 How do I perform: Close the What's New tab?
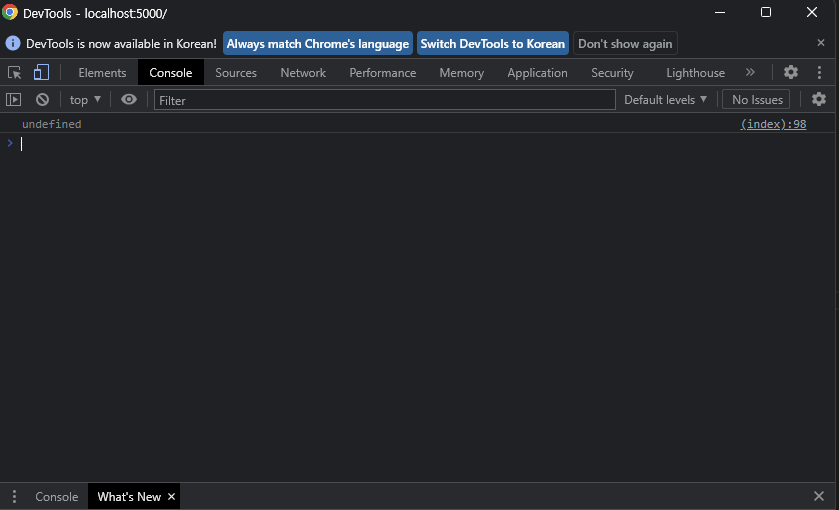pos(171,497)
